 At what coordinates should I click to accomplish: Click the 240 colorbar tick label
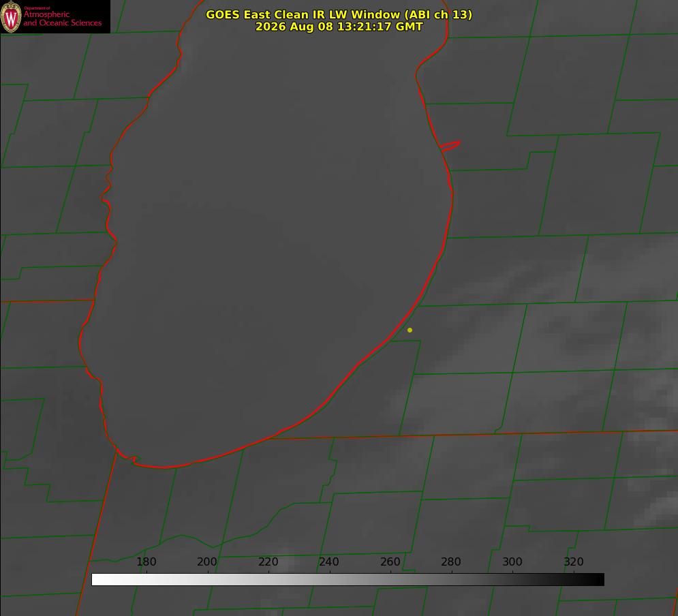[329, 561]
